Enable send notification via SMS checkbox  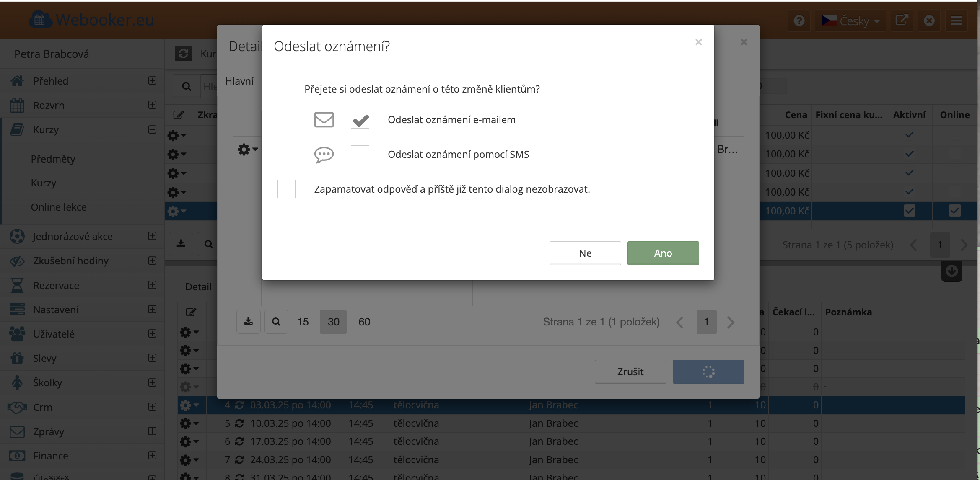pos(360,155)
